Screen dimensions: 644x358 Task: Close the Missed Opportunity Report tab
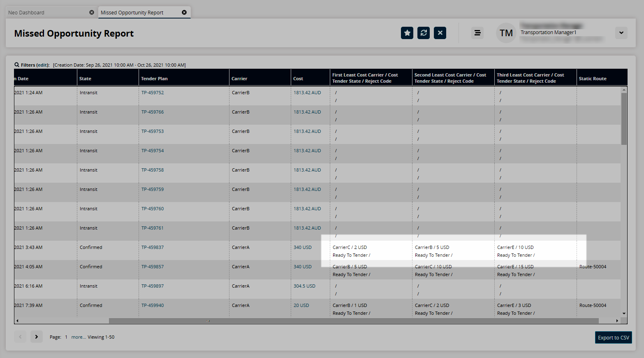pos(184,12)
